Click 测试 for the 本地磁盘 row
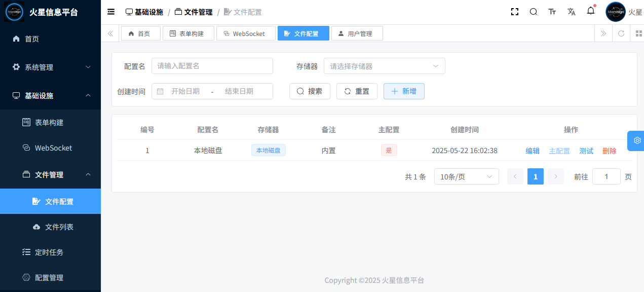 pos(586,151)
